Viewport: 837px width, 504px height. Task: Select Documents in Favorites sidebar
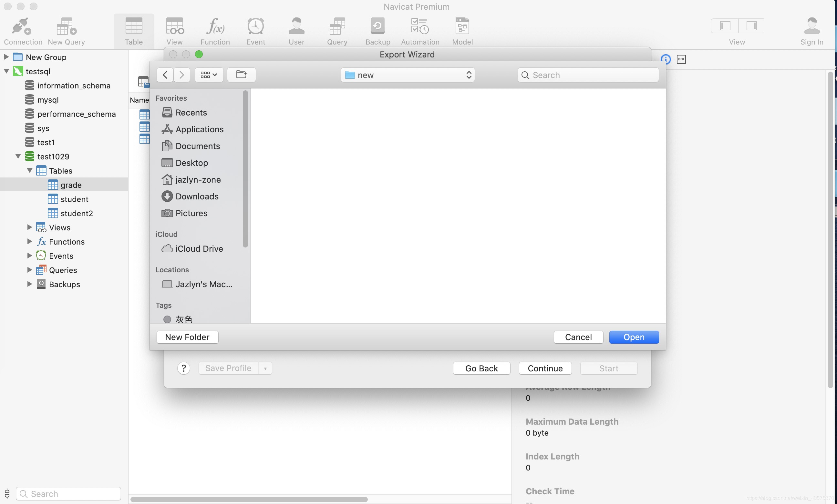click(x=197, y=146)
